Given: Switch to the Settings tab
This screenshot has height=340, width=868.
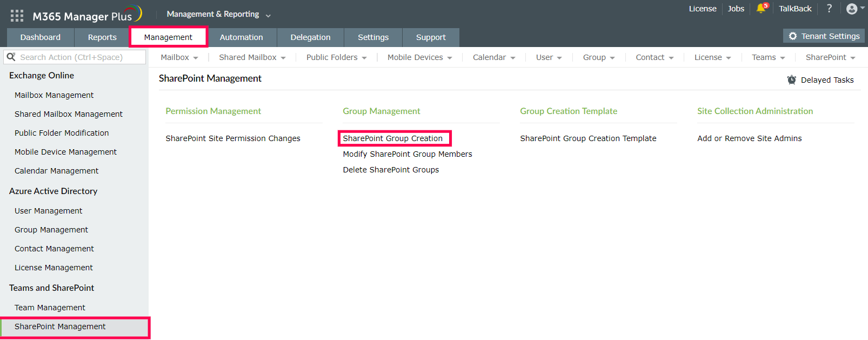Looking at the screenshot, I should [373, 37].
